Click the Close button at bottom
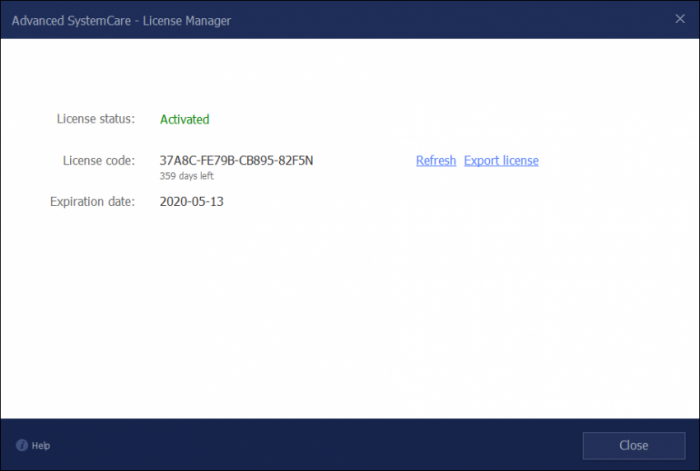This screenshot has width=700, height=471. pos(633,445)
